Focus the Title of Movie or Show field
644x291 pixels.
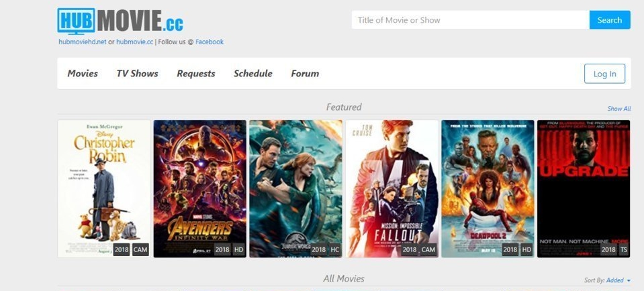click(470, 20)
